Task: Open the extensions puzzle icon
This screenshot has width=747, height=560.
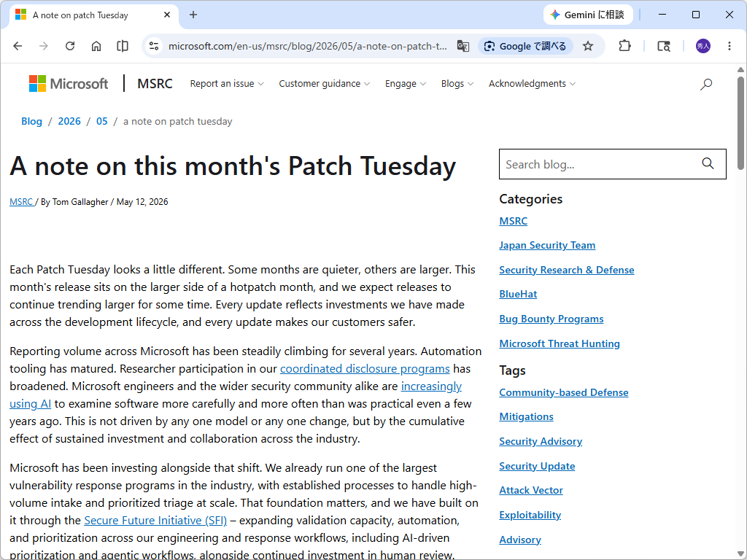Action: pos(624,46)
